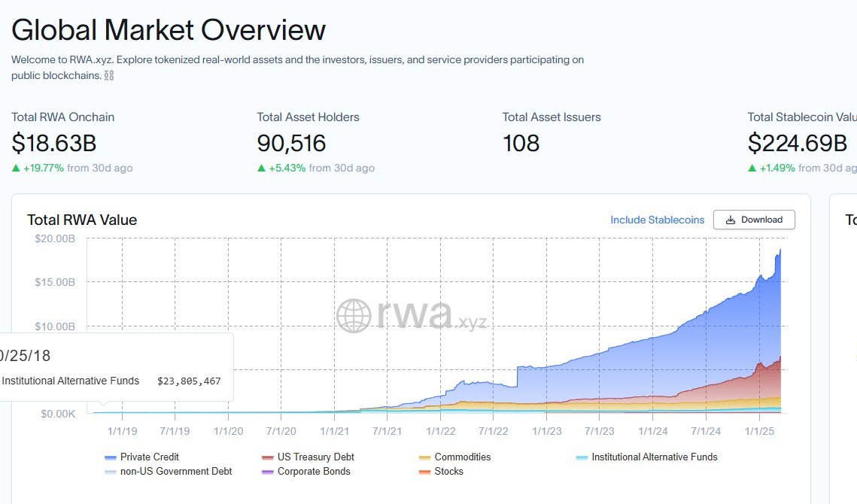The image size is (857, 504).
Task: Click the 108 Total Asset Issuers value
Action: coord(521,143)
